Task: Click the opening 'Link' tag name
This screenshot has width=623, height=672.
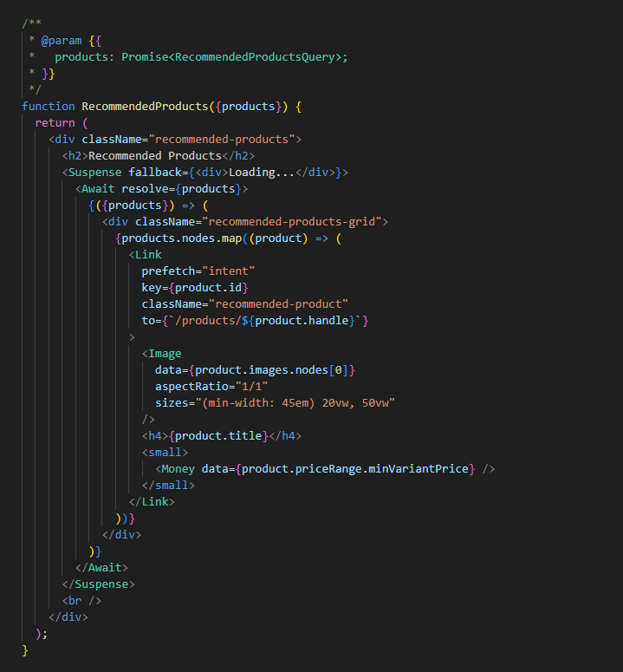Action: click(148, 255)
